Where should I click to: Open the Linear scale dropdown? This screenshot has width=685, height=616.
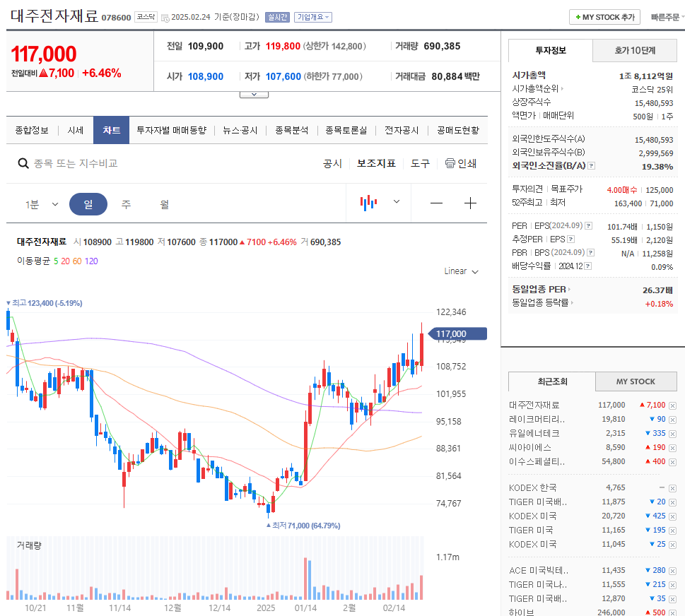coord(460,271)
